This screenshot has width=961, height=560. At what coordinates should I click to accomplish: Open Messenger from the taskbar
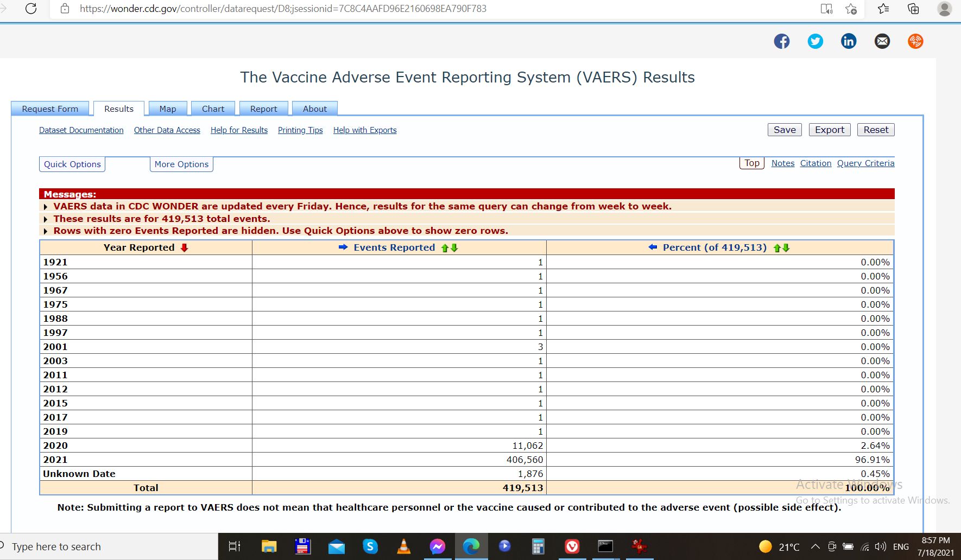pyautogui.click(x=438, y=546)
